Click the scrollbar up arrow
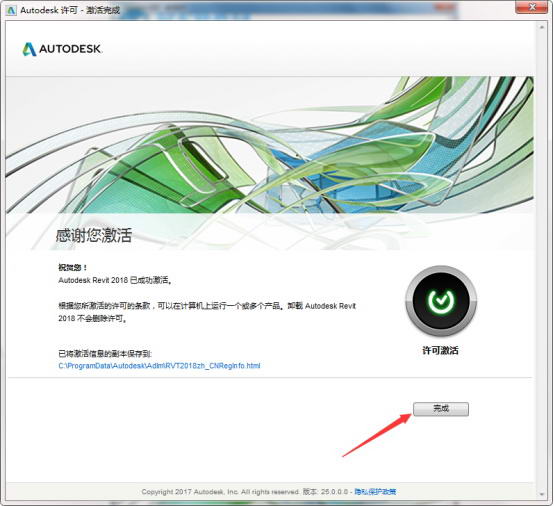 (542, 27)
